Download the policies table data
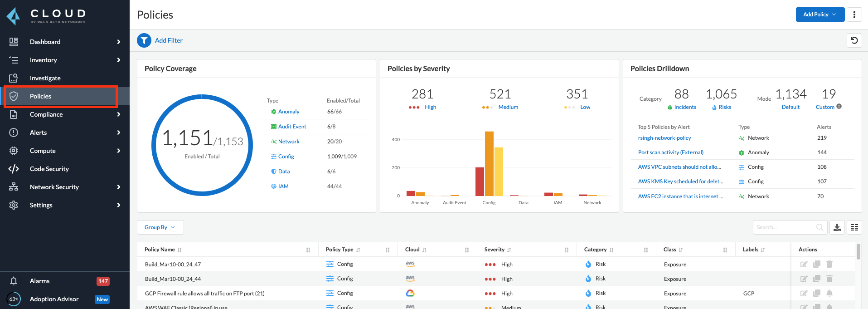The height and width of the screenshot is (309, 868). 837,227
